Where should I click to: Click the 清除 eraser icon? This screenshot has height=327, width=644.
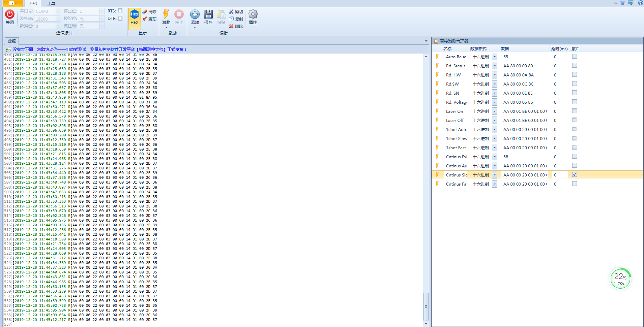(x=145, y=11)
